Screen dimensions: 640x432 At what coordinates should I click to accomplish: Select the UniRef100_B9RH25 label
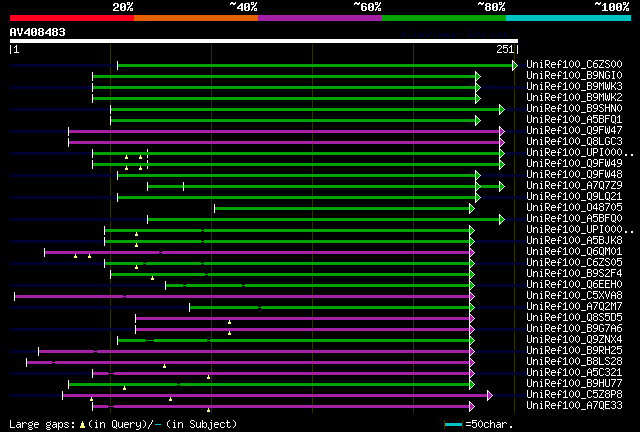coord(574,350)
